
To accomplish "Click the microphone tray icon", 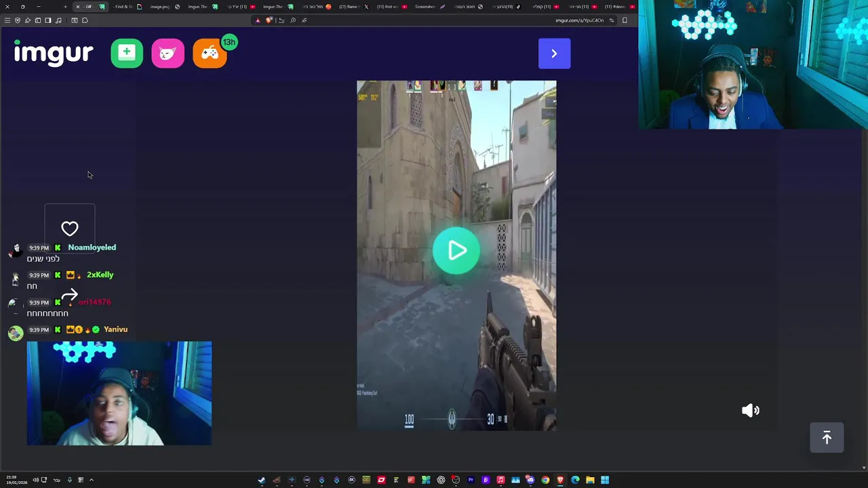I will click(69, 480).
